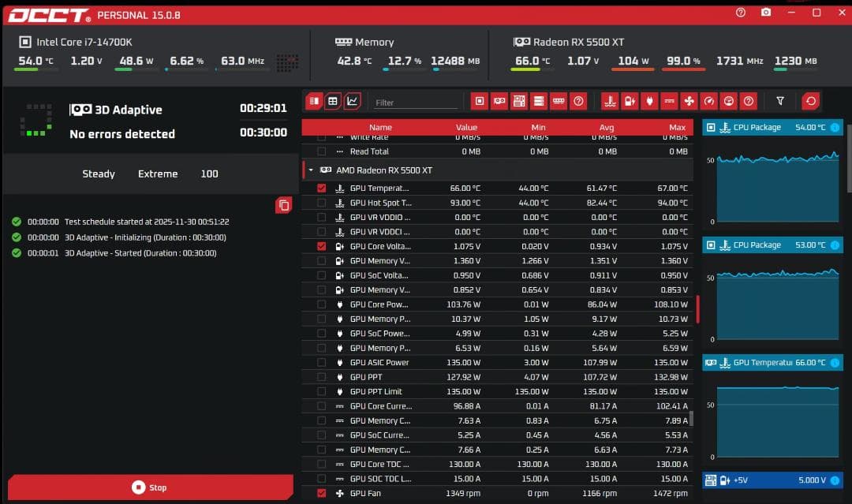The image size is (852, 504).
Task: Click the memory module filter icon
Action: [x=559, y=101]
